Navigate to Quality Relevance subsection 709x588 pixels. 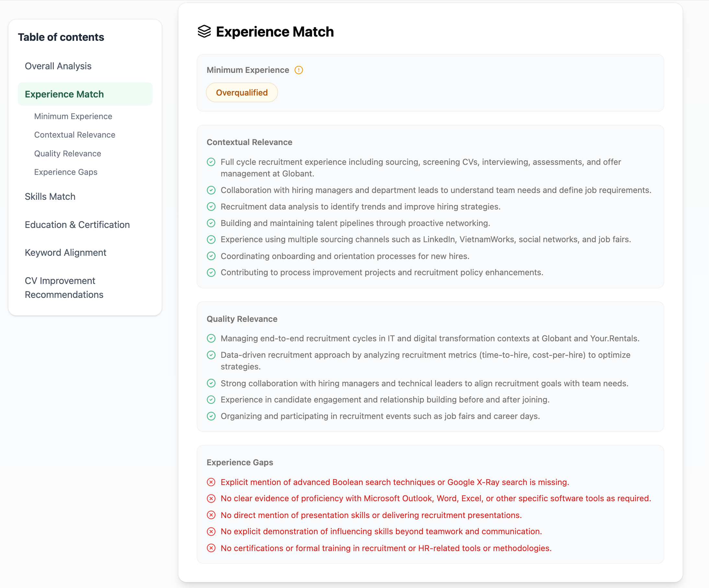tap(67, 153)
